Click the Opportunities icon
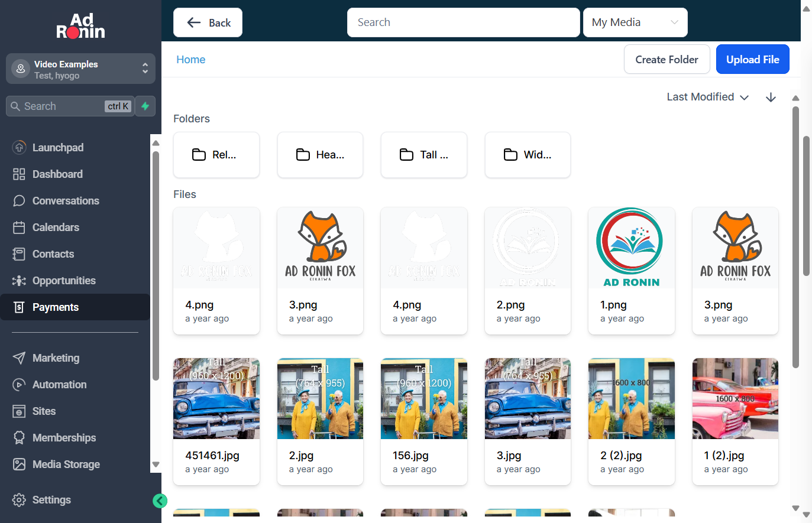The image size is (812, 523). pos(19,280)
